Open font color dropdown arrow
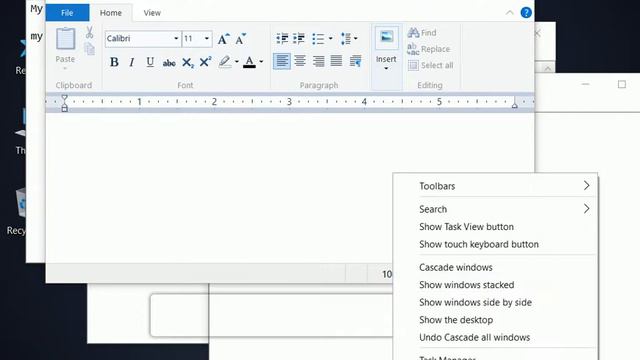 coord(261,62)
